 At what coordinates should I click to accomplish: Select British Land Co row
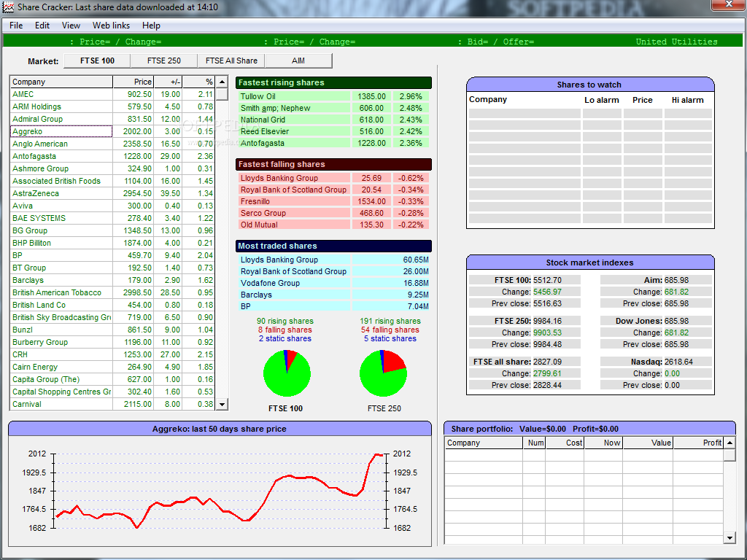tap(113, 305)
